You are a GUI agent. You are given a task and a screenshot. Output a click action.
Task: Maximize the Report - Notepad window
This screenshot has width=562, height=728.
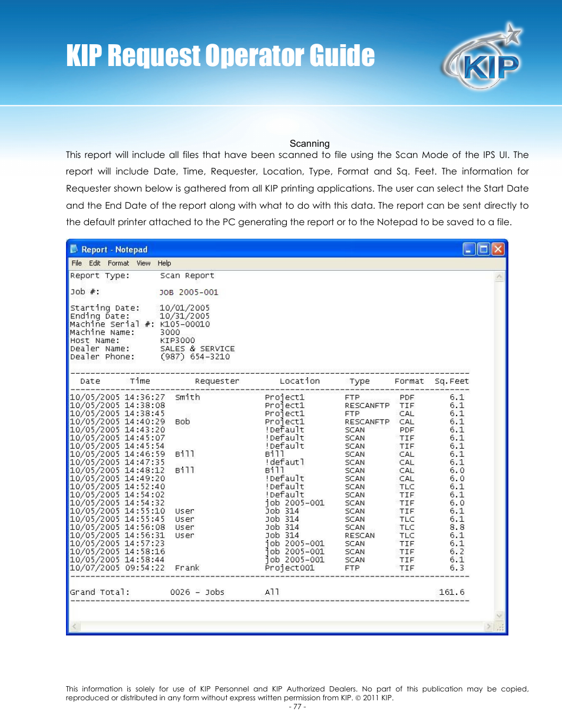(484, 249)
